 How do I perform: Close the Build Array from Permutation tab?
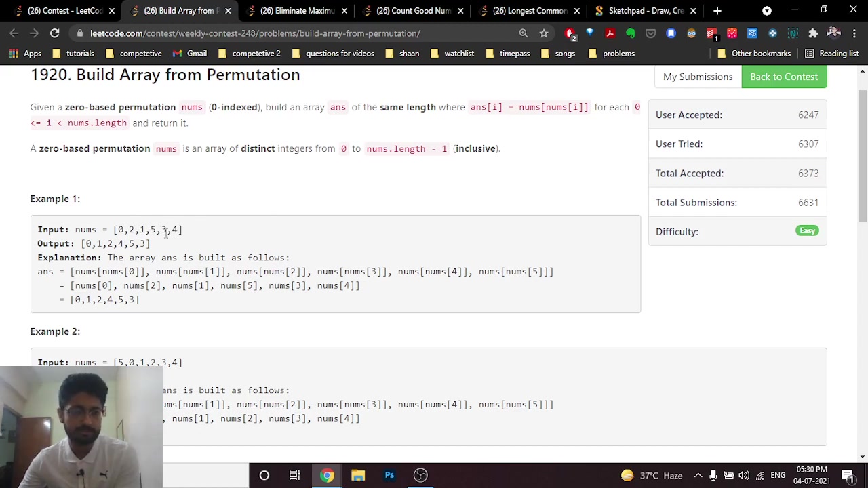coord(228,11)
